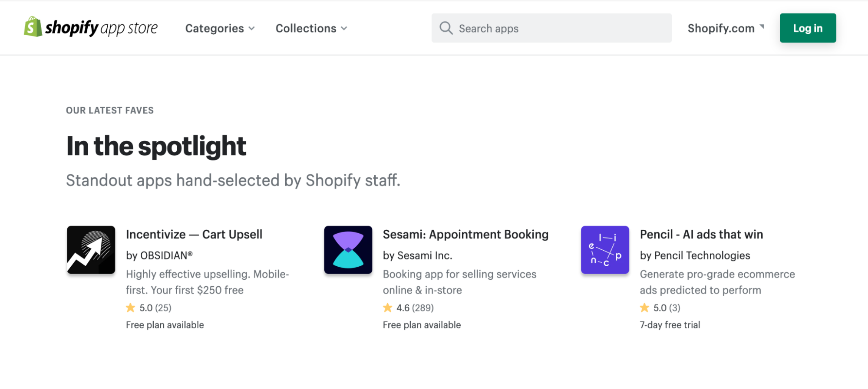The image size is (868, 389).
Task: Click the 'OUR LATEST FAVES' label
Action: 110,111
